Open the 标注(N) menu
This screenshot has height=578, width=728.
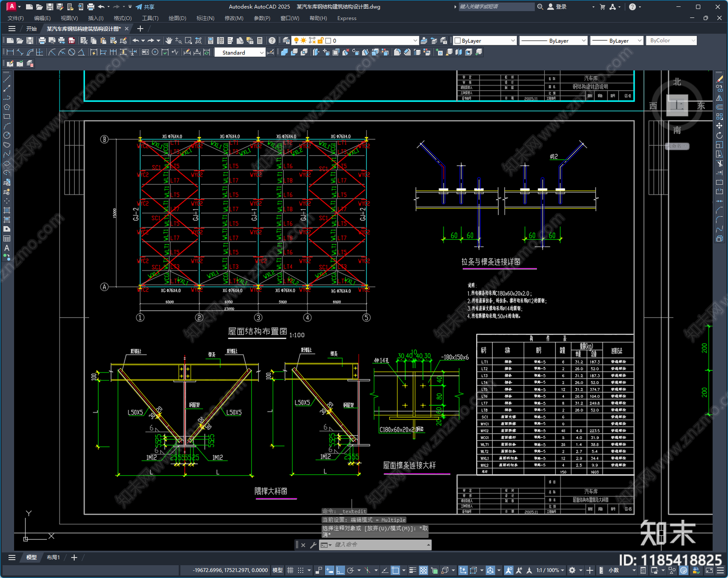[205, 18]
